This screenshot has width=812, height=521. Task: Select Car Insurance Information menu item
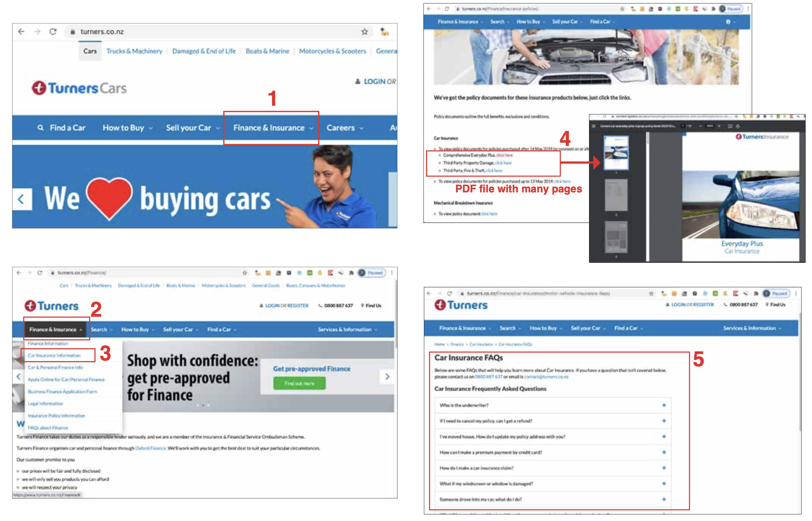tap(54, 355)
